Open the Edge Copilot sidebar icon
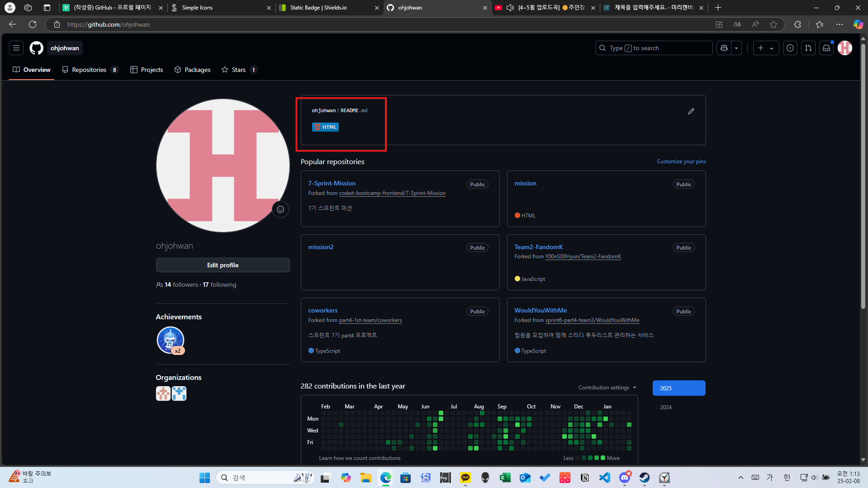Viewport: 868px width, 488px height. [x=858, y=24]
